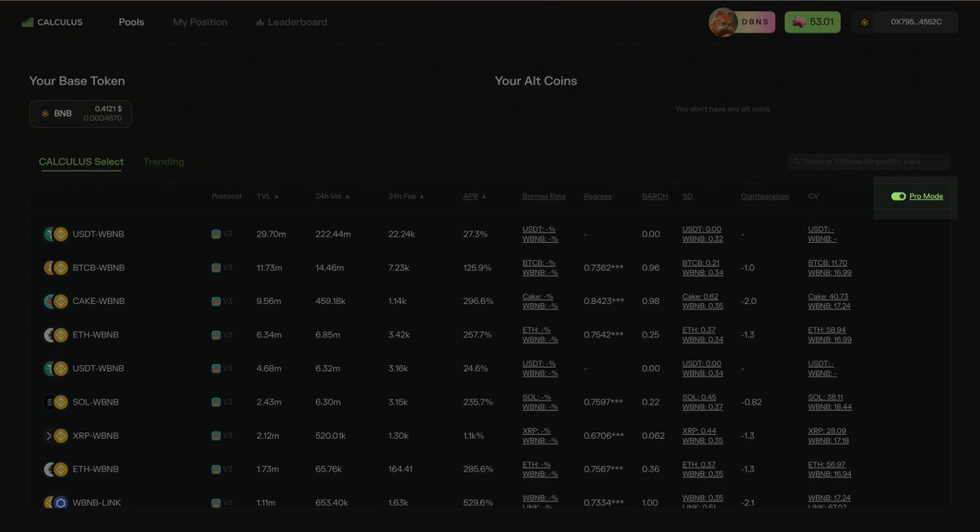Click the CV column header
Screen dimensions: 980x532
(813, 196)
